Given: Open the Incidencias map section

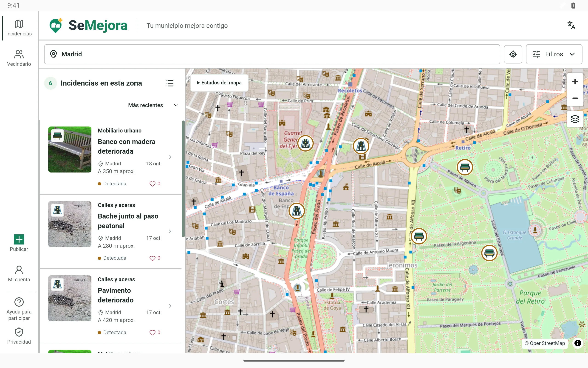Looking at the screenshot, I should 19,28.
